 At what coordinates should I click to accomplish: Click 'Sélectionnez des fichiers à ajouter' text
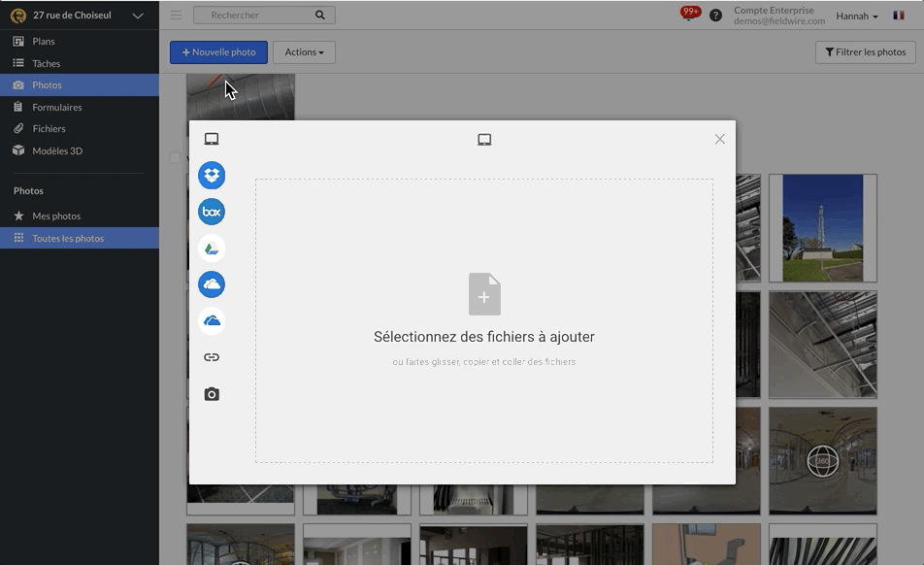[483, 337]
